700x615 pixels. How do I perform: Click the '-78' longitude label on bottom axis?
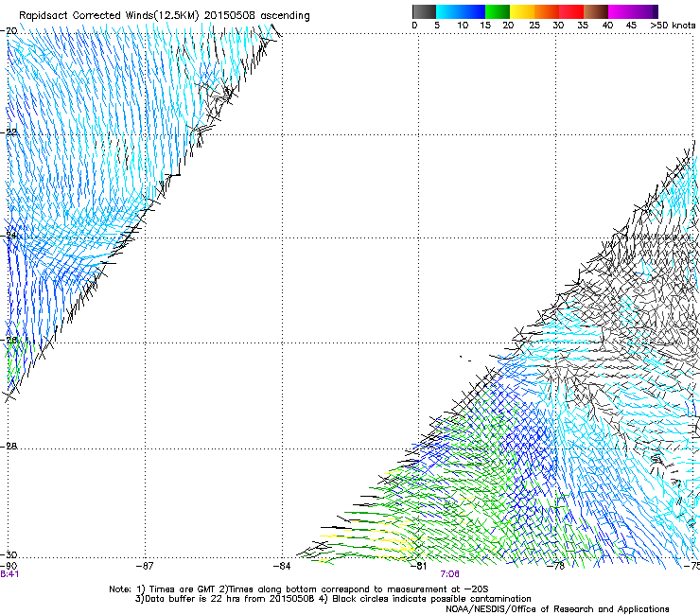tap(556, 566)
